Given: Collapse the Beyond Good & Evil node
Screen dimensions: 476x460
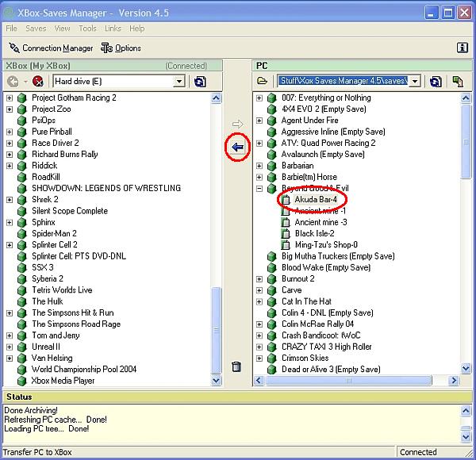Looking at the screenshot, I should pyautogui.click(x=259, y=189).
